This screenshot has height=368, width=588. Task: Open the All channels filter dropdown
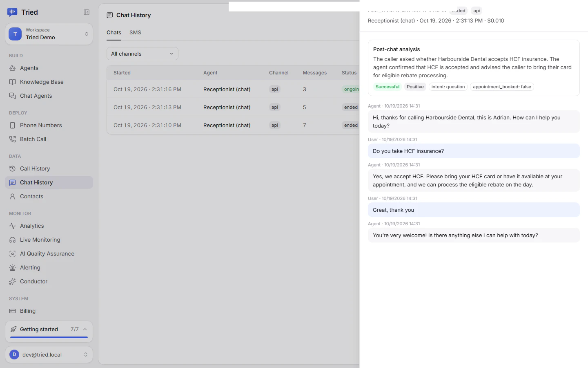[143, 54]
